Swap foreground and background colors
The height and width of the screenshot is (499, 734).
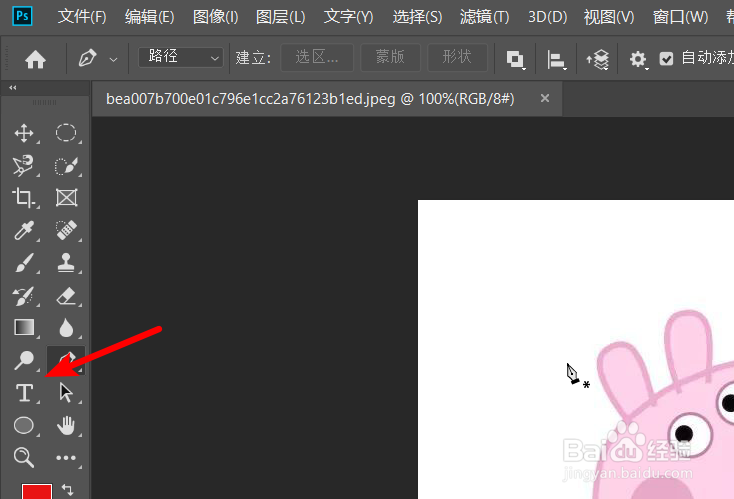67,490
